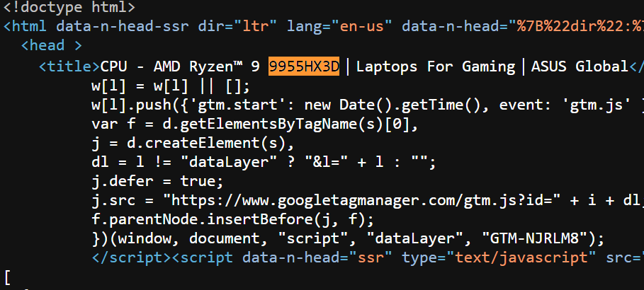The height and width of the screenshot is (290, 644).
Task: Click the "j.defer = true;" line
Action: point(157,181)
